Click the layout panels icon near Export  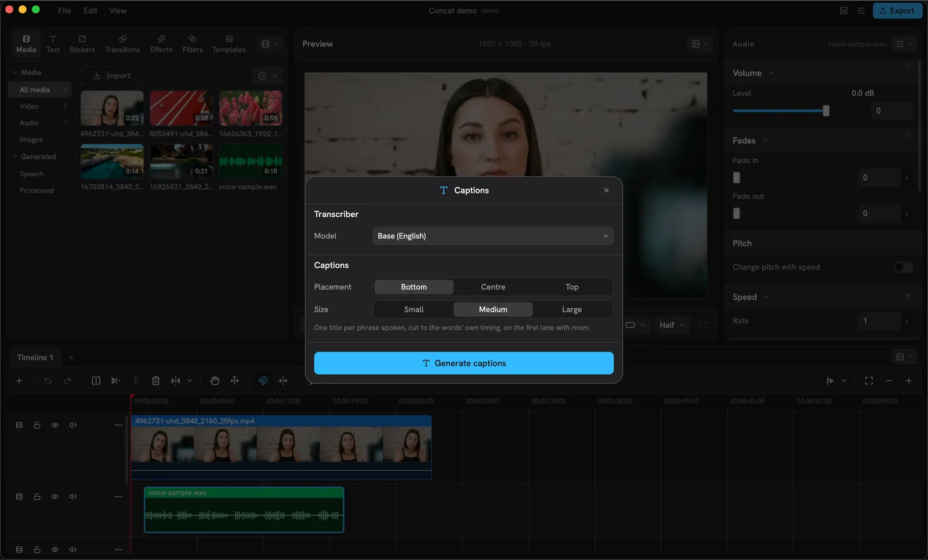click(844, 10)
